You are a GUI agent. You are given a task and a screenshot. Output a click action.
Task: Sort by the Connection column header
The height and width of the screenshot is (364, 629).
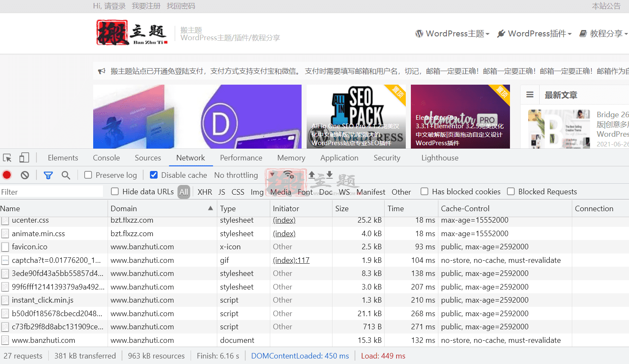click(601, 208)
